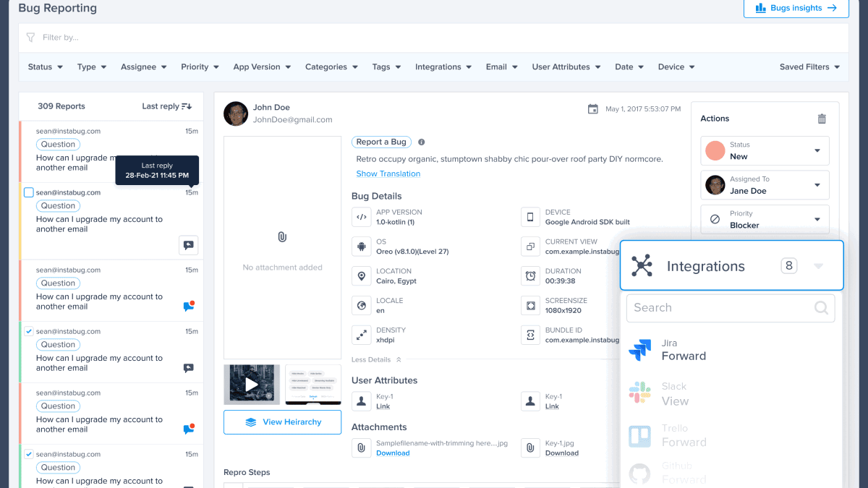This screenshot has height=488, width=868.
Task: Uncheck the fourth report's checked checkbox
Action: (29, 331)
